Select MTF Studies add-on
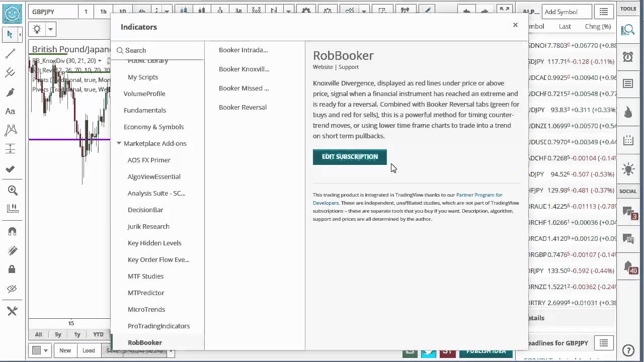644x362 pixels. click(x=145, y=276)
